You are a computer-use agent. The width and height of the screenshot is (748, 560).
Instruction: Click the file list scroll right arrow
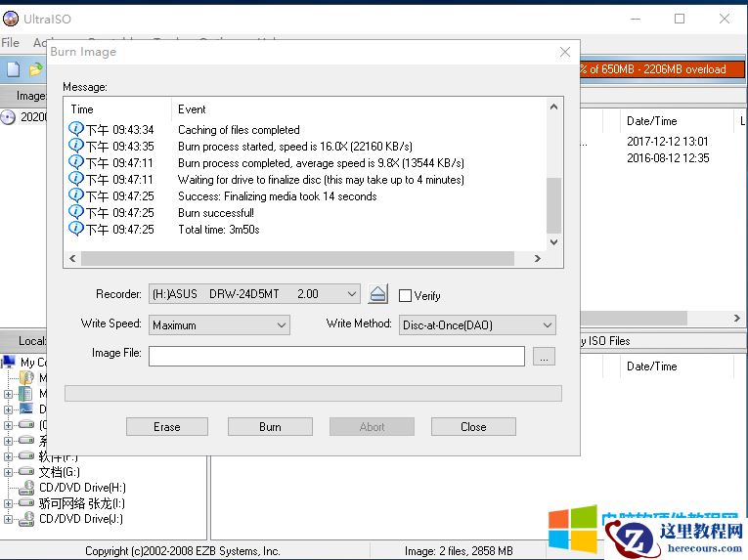[736, 318]
